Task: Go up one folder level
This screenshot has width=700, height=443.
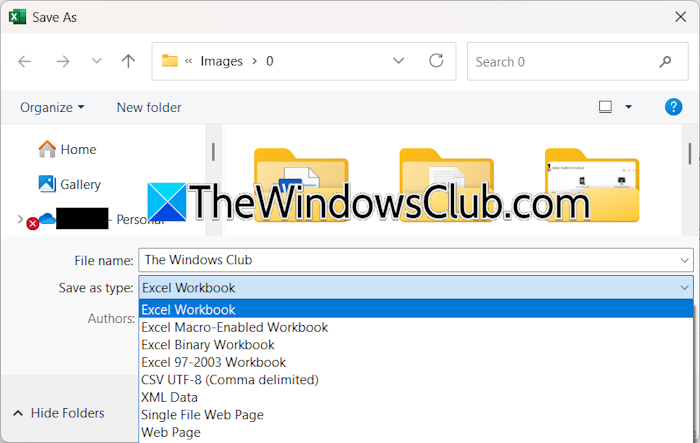Action: (128, 61)
